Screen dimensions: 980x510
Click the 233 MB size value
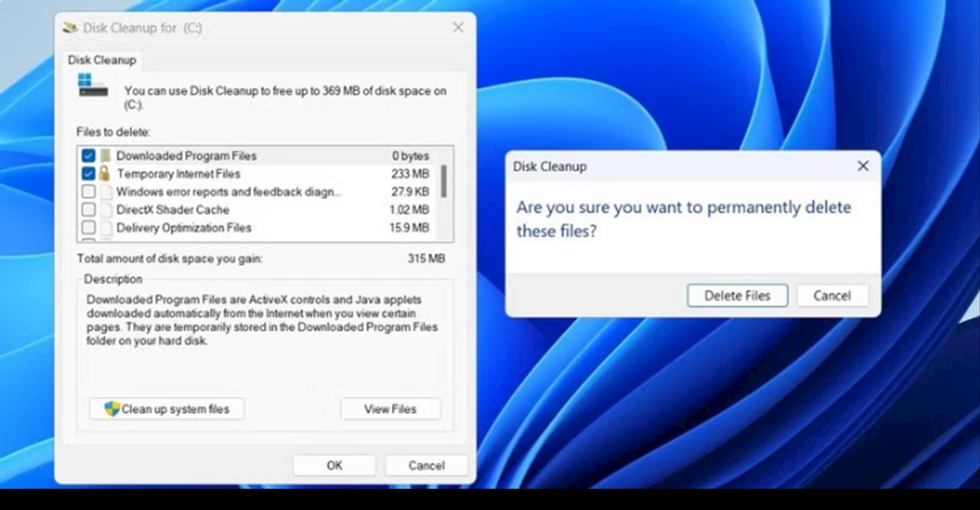tap(410, 174)
